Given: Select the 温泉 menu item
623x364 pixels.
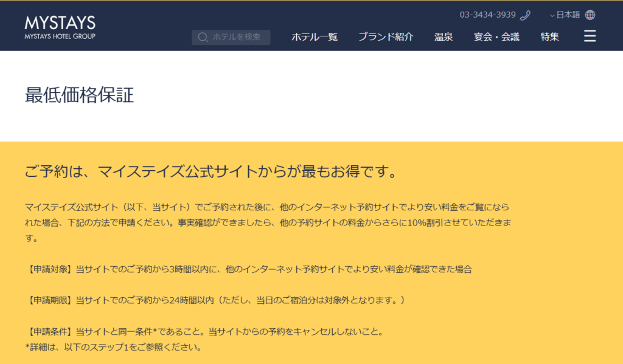Looking at the screenshot, I should (444, 37).
